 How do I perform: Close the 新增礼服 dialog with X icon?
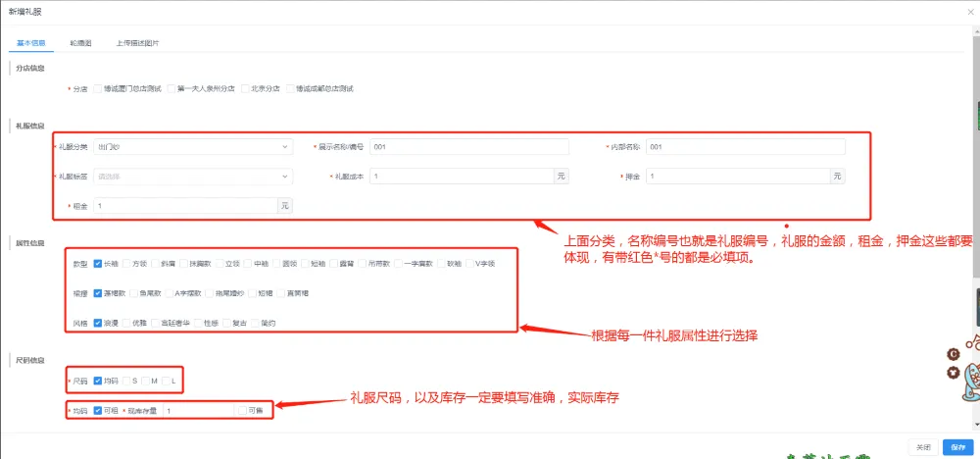(x=967, y=10)
